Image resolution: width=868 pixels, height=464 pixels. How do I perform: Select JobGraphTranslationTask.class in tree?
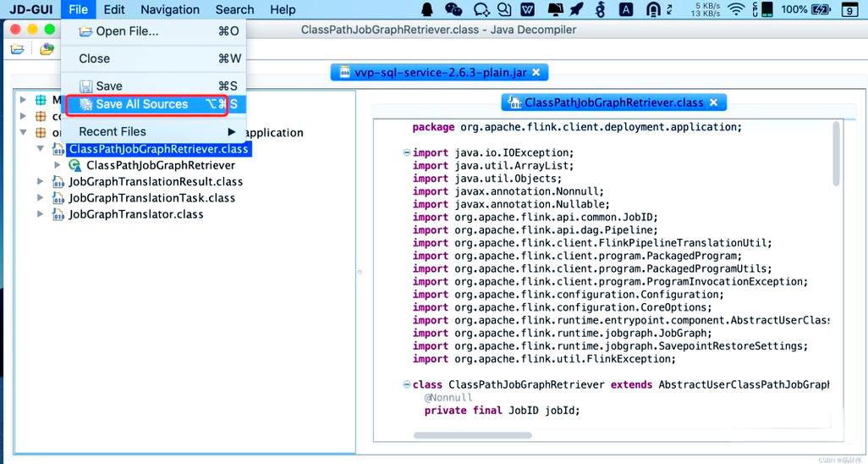151,198
